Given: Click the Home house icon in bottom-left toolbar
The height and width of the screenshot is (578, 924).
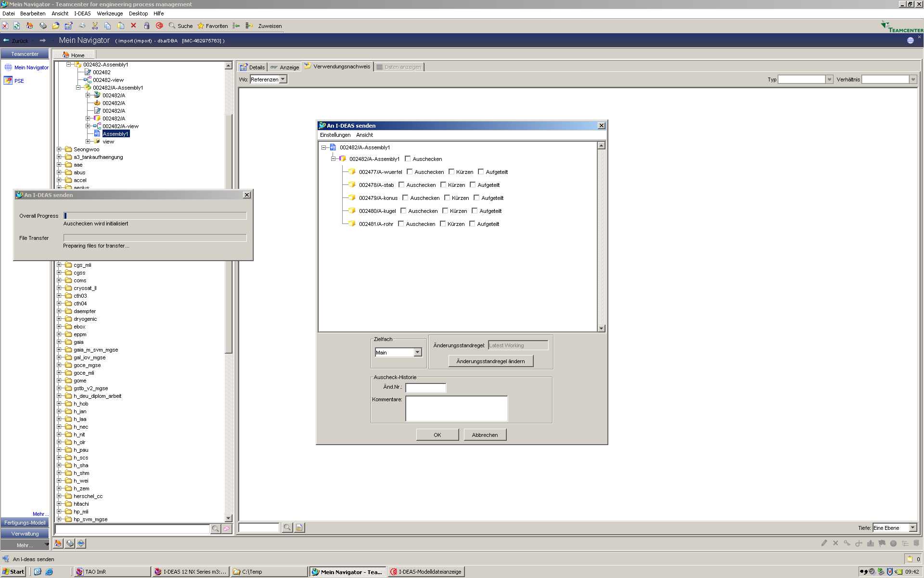Looking at the screenshot, I should [58, 543].
